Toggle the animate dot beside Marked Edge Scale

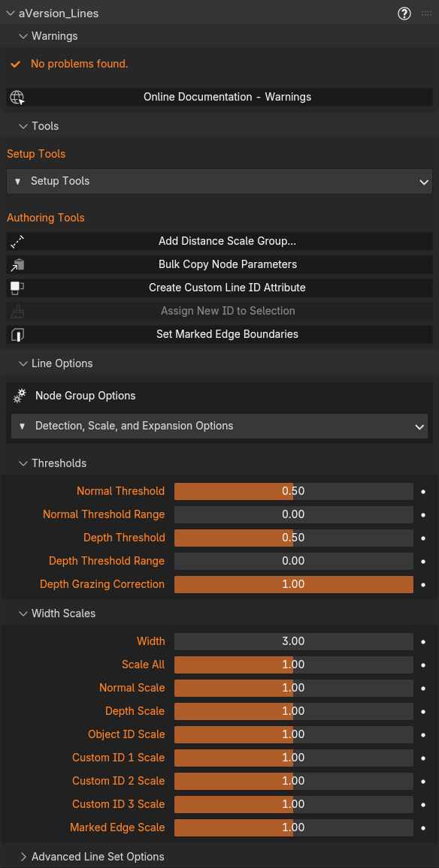423,827
